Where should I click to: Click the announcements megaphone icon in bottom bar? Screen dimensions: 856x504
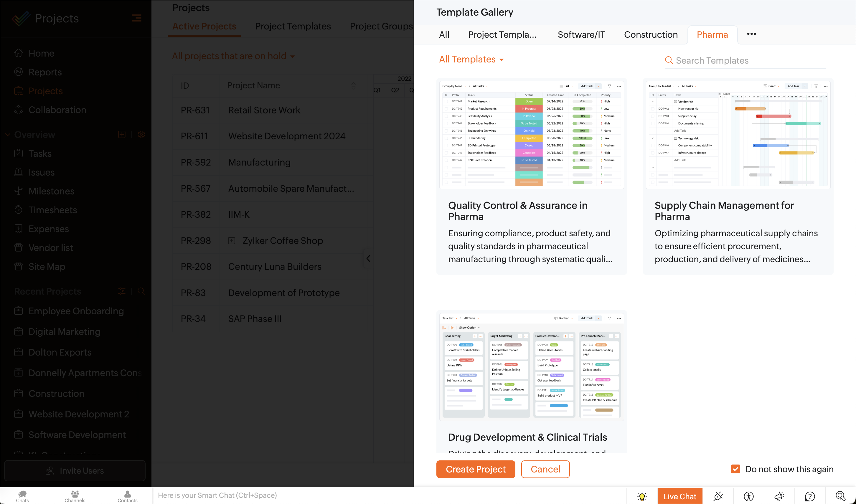pyautogui.click(x=779, y=496)
